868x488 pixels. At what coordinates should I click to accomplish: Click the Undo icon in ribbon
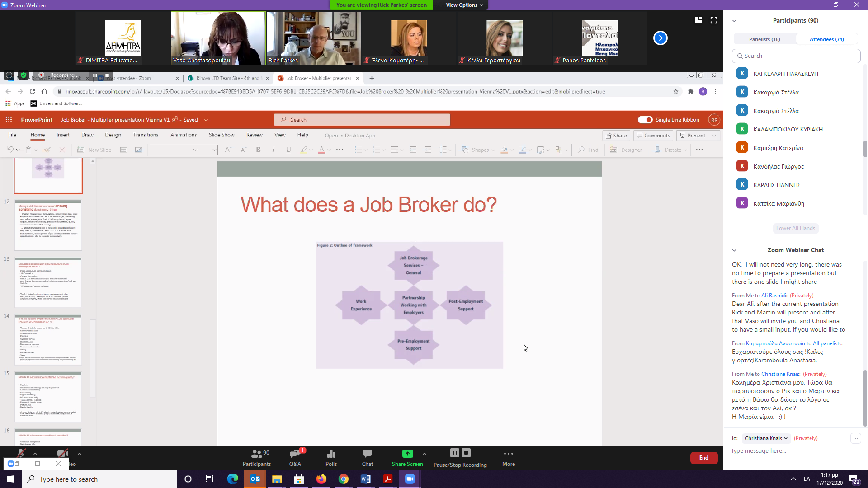point(10,150)
